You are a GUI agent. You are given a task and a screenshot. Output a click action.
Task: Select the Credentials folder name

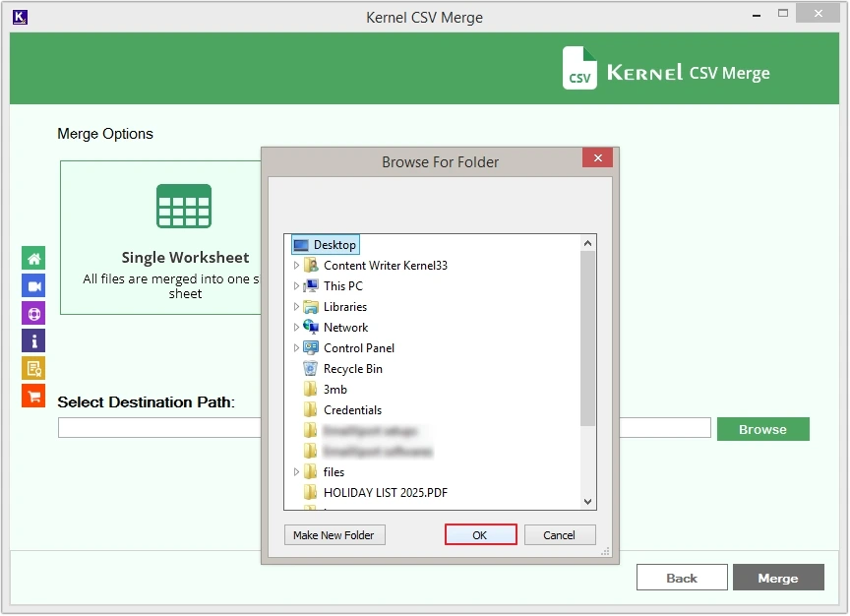(x=352, y=410)
